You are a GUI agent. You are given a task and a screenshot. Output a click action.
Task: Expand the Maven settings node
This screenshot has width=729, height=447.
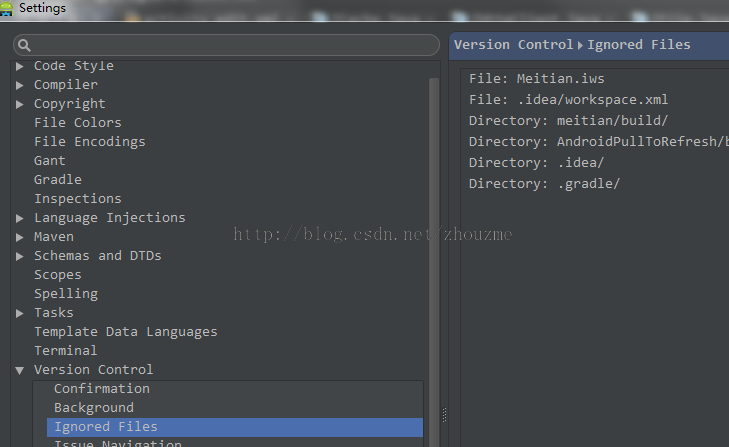coord(20,237)
